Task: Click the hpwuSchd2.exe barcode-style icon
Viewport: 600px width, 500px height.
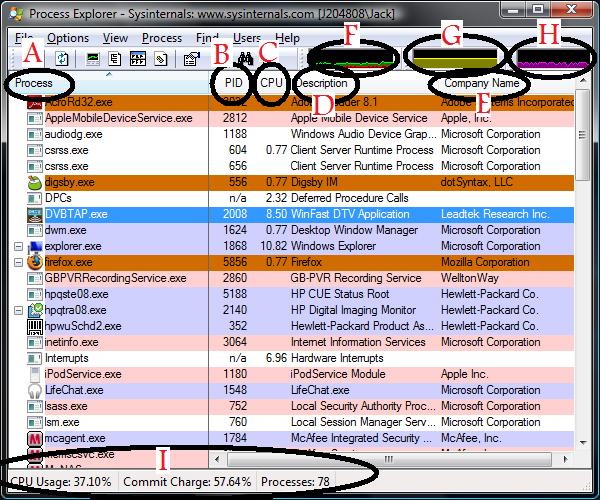Action: click(x=35, y=326)
